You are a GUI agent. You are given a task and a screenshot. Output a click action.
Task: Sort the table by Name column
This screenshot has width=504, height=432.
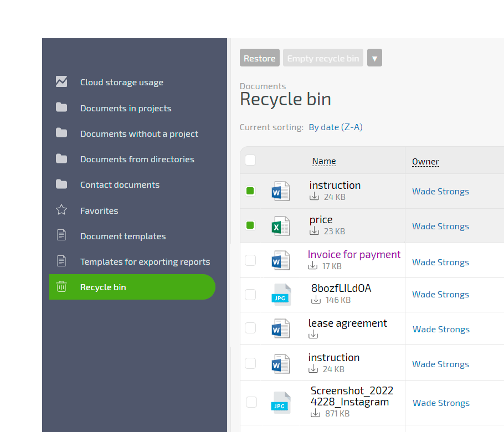click(324, 161)
